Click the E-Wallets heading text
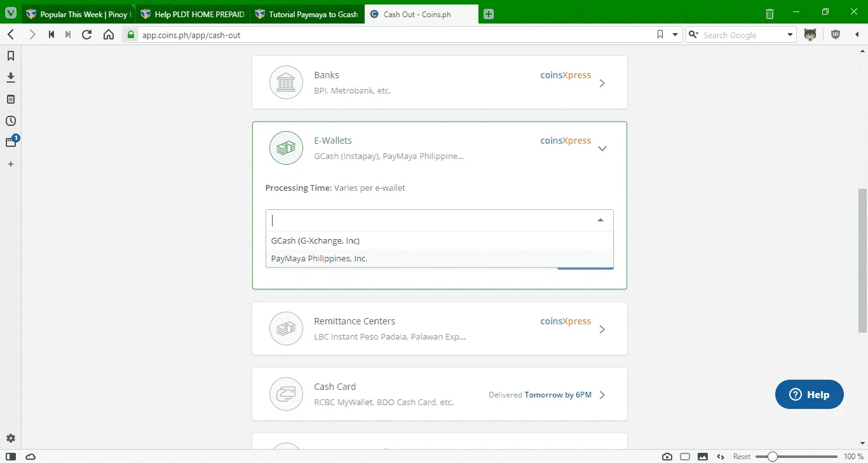 (333, 141)
